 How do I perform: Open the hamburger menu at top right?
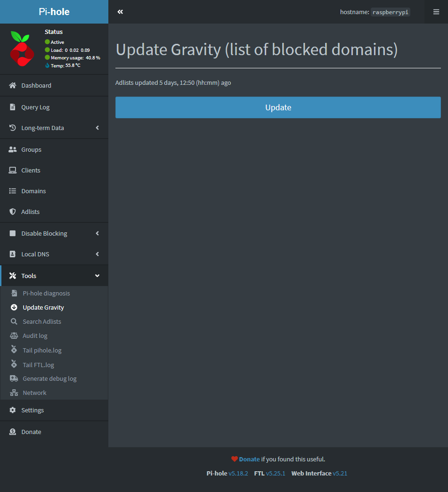tap(436, 12)
